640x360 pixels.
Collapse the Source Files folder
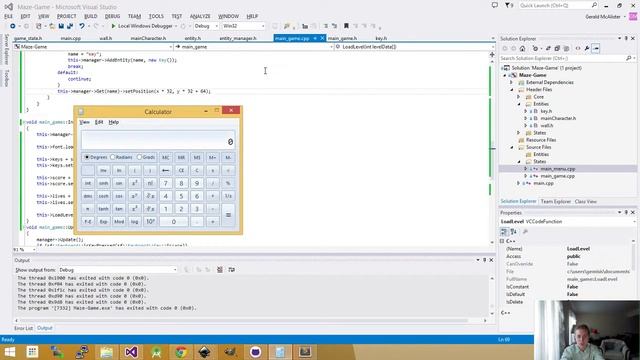512,147
